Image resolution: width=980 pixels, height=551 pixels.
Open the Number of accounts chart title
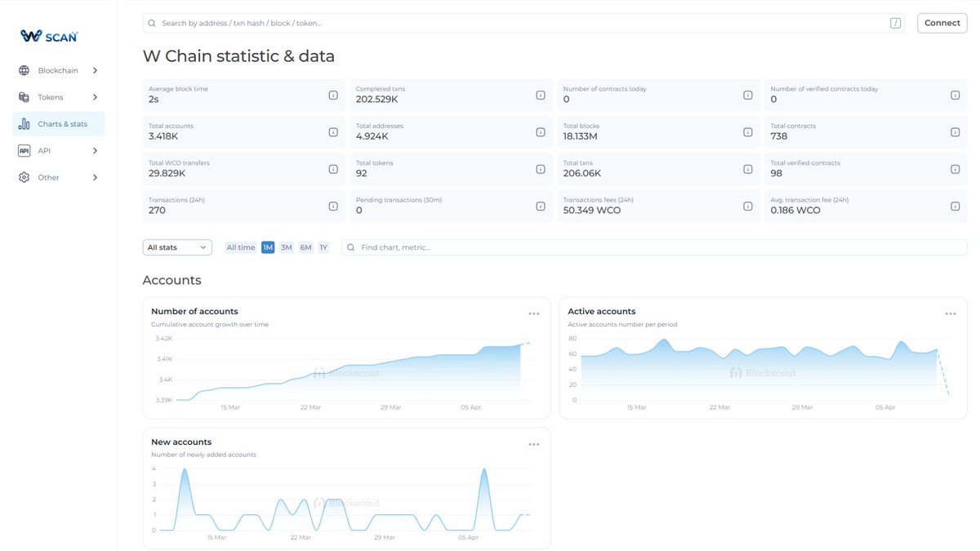click(x=194, y=311)
